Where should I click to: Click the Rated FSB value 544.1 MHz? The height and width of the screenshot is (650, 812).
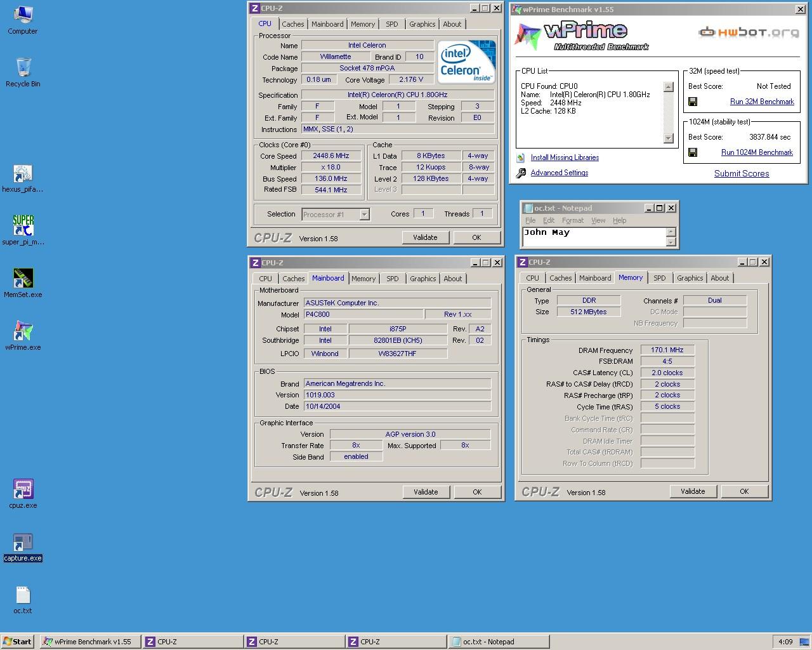tap(331, 190)
